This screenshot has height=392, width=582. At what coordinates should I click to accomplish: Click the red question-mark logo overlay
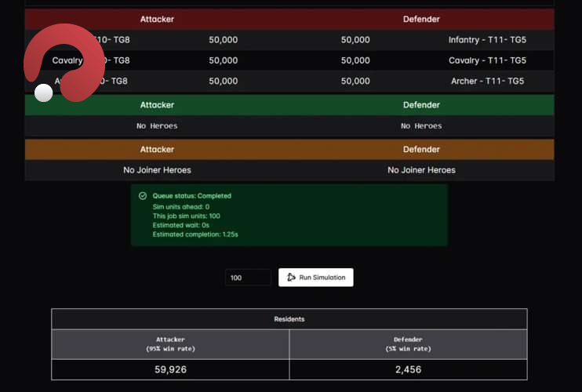click(x=63, y=63)
